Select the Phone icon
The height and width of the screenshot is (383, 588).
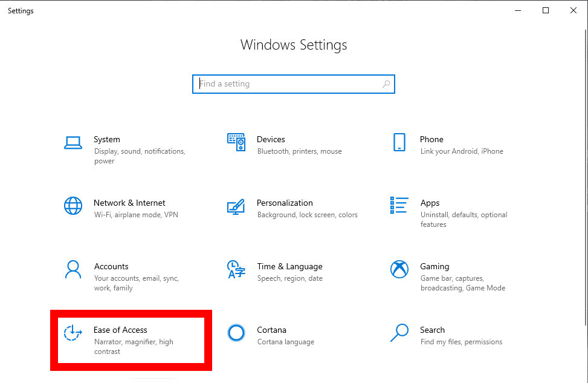(x=399, y=143)
